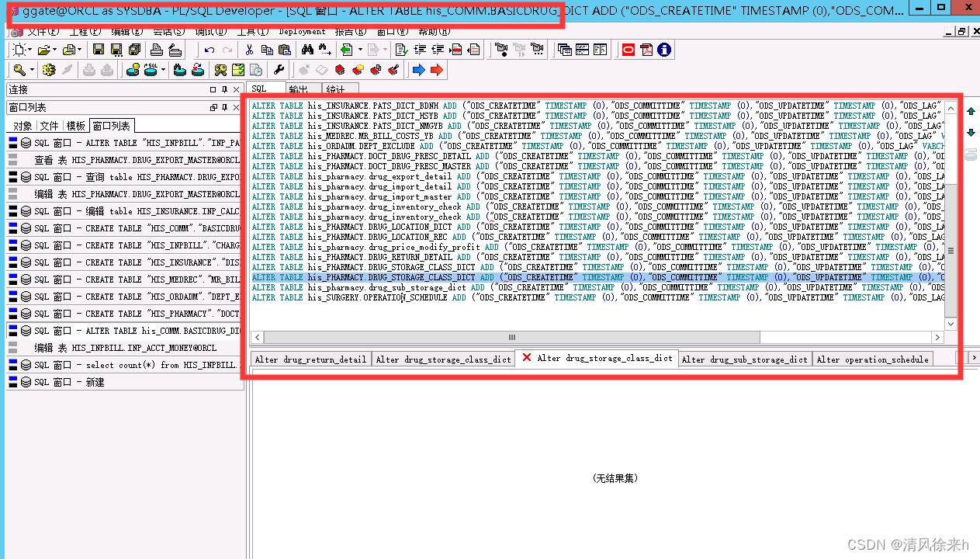The width and height of the screenshot is (980, 559).
Task: Open the Find dialog using the binoculars icon
Action: [306, 50]
